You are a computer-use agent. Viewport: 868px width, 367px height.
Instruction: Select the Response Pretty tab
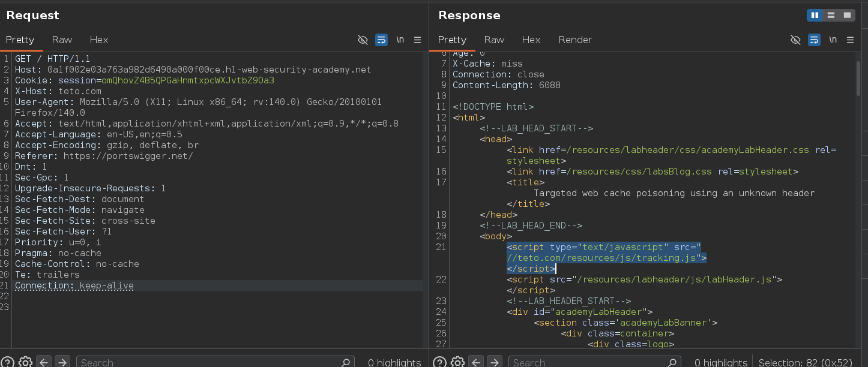[452, 40]
